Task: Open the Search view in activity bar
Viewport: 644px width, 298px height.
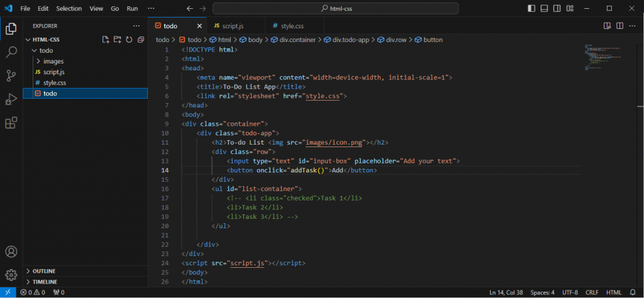Action: point(11,52)
